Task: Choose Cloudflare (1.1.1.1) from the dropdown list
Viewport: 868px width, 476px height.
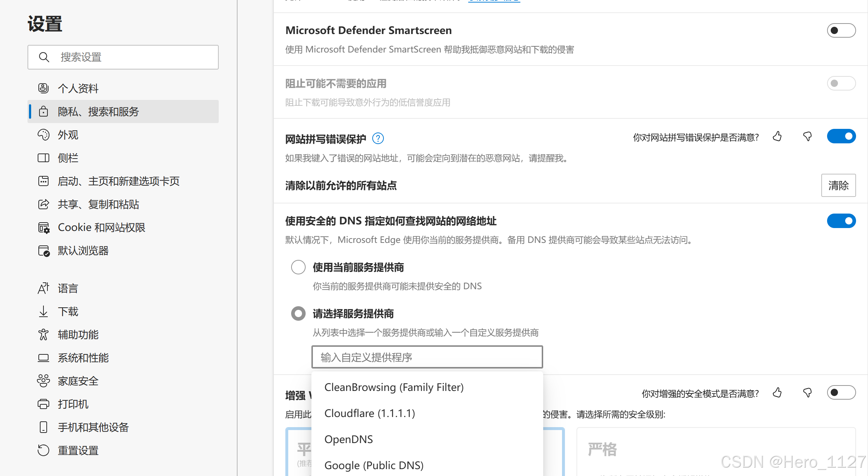Action: tap(369, 413)
